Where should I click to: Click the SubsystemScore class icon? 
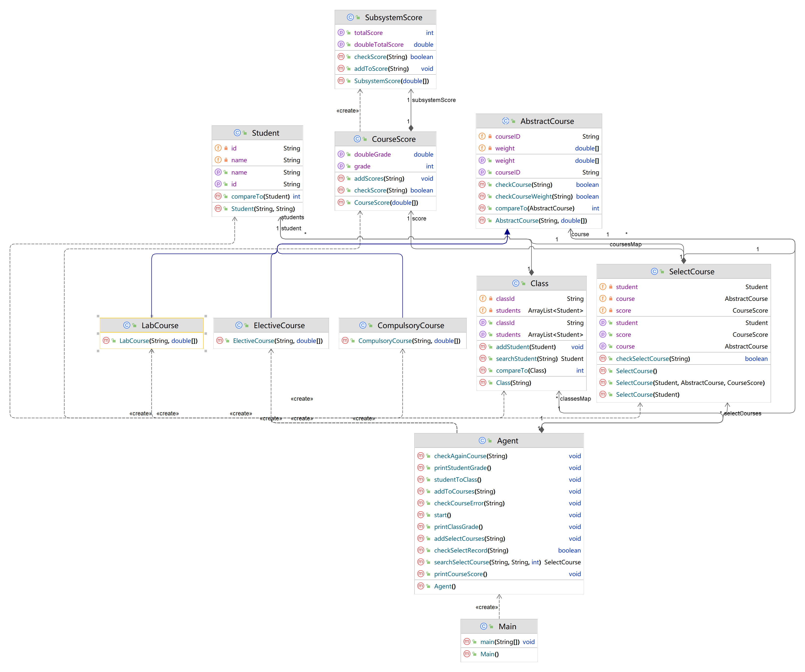point(350,17)
